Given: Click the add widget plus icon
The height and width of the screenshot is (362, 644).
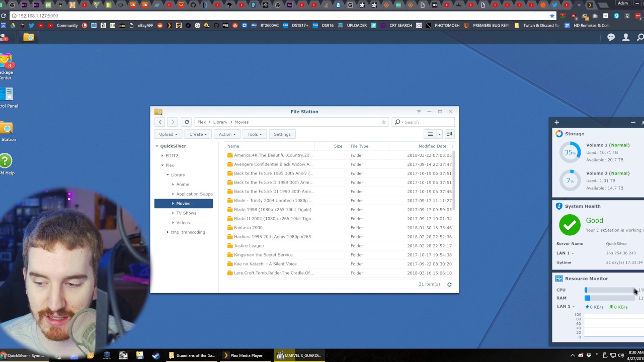Looking at the screenshot, I should coord(556,122).
